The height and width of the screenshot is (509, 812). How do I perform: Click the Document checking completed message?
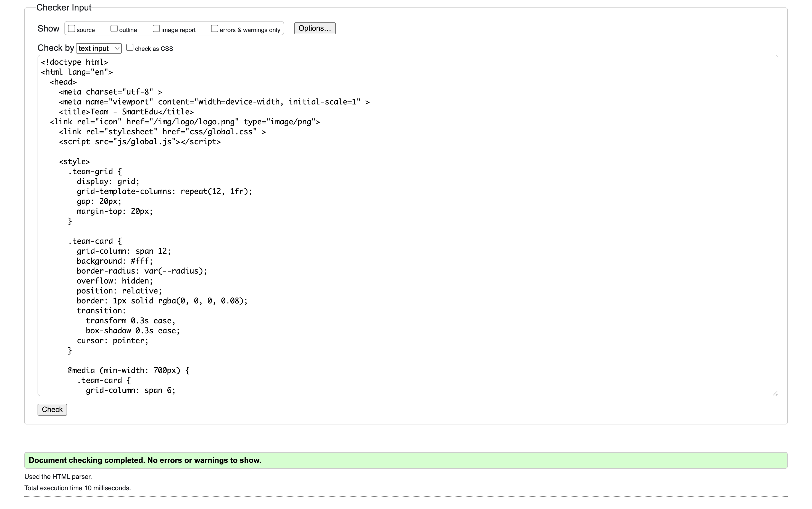point(145,460)
